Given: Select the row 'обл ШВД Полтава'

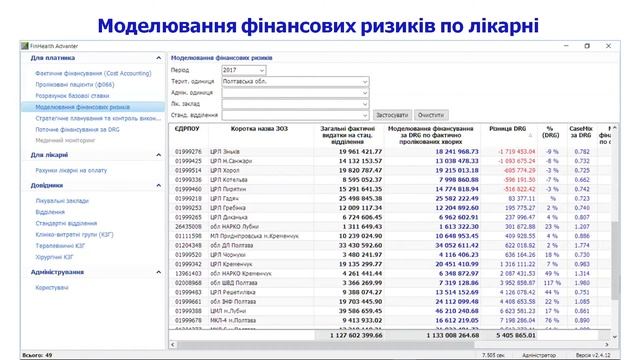Looking at the screenshot, I should tap(390, 283).
